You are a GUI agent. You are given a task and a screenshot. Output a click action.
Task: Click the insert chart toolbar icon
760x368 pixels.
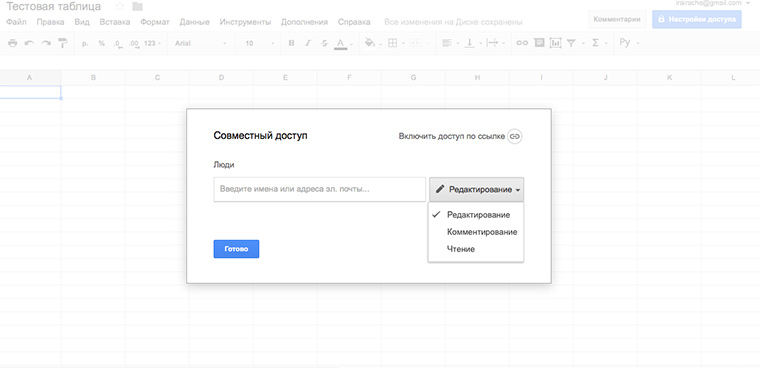555,43
